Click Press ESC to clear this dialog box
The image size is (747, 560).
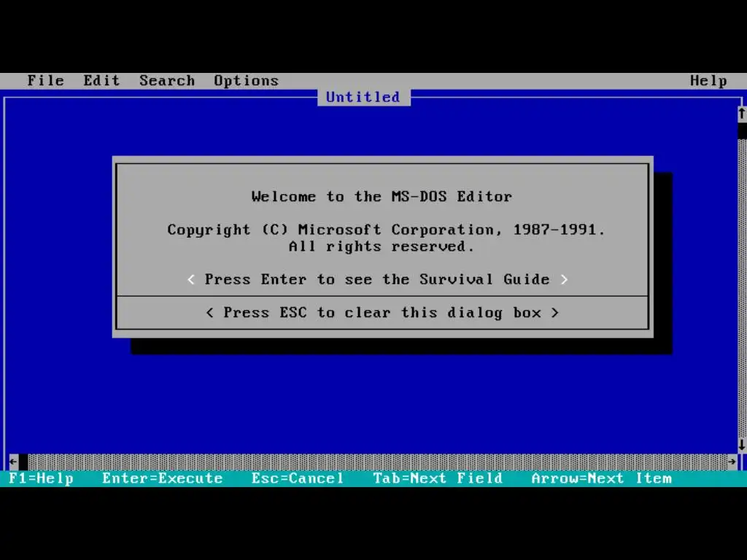(382, 313)
